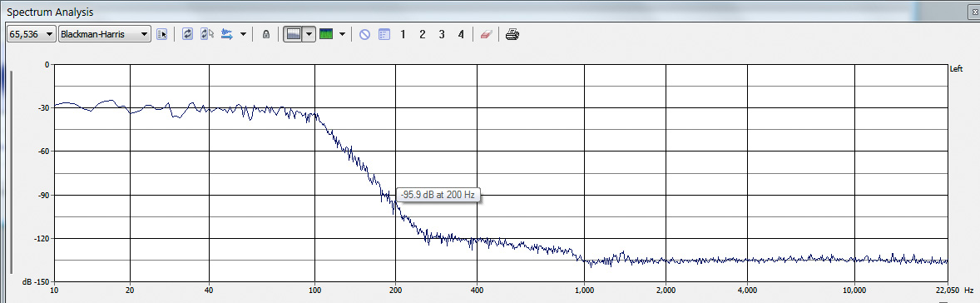Expand the arrow beside waveform monitor icon
This screenshot has width=980, height=303.
tap(243, 34)
